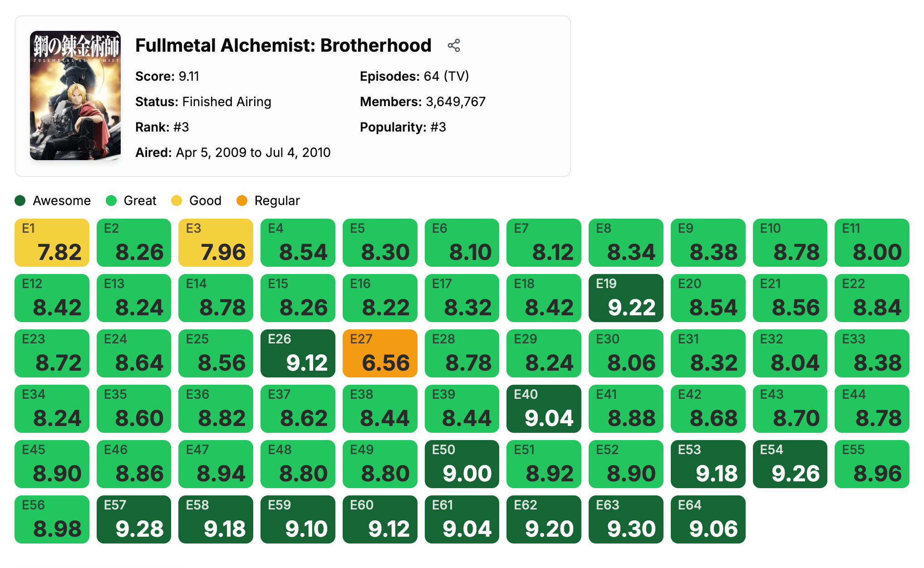Open episode E3 tile rated 7.96
This screenshot has height=568, width=924.
point(216,243)
